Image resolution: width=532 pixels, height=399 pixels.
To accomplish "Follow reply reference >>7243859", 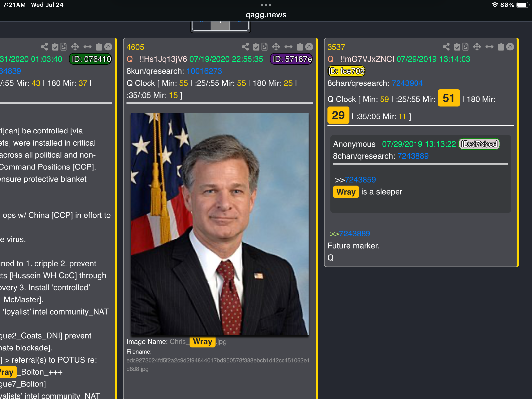I will (x=355, y=180).
